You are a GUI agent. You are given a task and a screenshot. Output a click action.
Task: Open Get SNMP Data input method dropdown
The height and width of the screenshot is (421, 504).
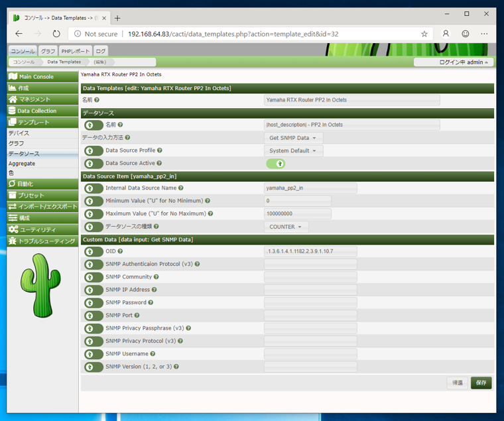[x=294, y=138]
